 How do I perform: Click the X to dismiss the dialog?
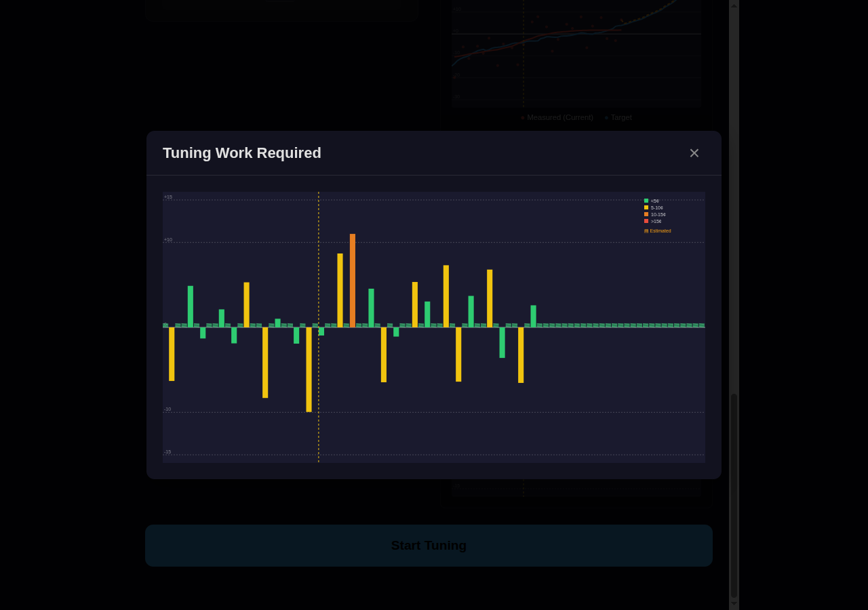point(694,152)
